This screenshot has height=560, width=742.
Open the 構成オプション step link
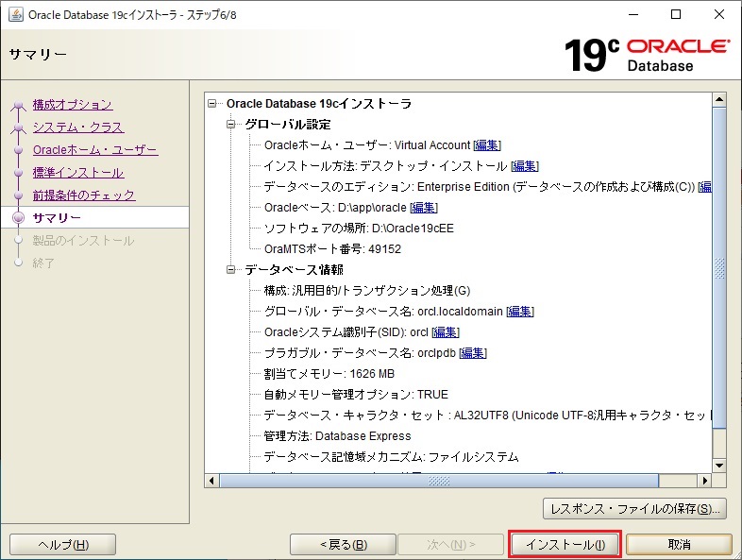pyautogui.click(x=73, y=105)
